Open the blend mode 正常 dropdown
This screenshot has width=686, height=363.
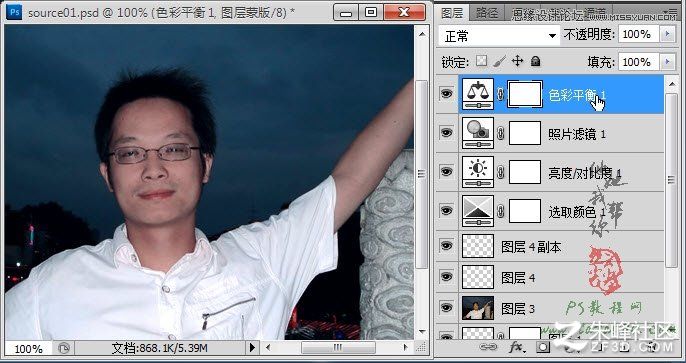pos(499,36)
